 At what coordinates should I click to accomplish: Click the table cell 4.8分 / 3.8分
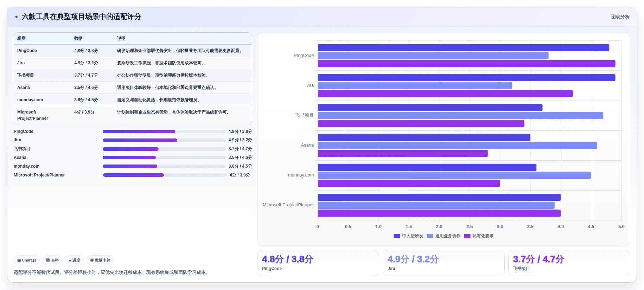(x=86, y=51)
